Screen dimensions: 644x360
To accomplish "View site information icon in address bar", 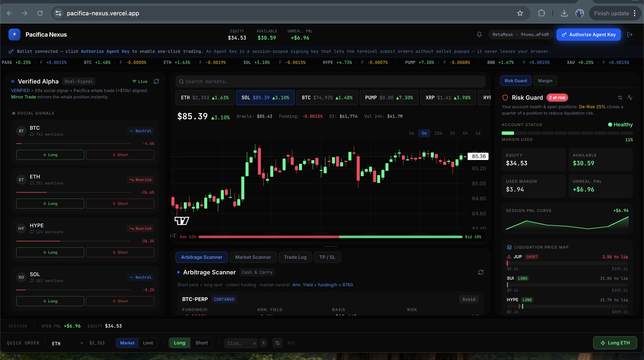I will pos(58,13).
